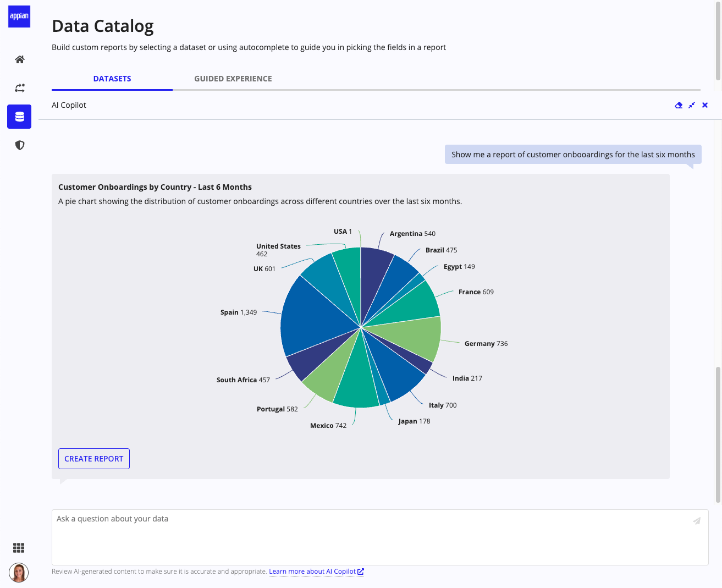722x588 pixels.
Task: Open the shield security sidebar icon
Action: click(20, 145)
